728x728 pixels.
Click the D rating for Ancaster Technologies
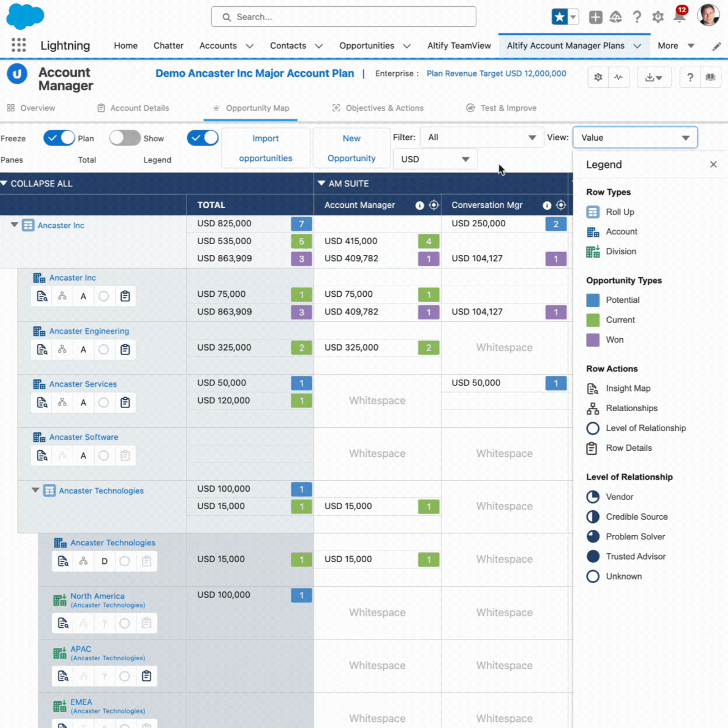pos(104,561)
